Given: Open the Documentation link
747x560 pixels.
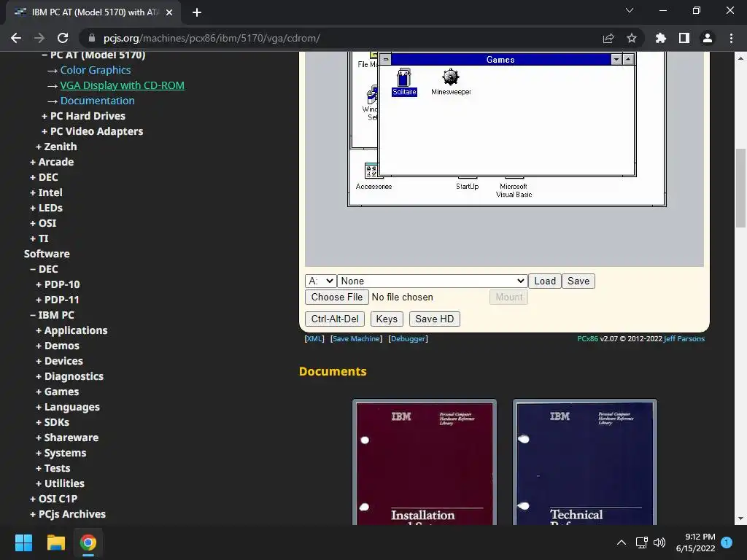Looking at the screenshot, I should click(x=97, y=101).
